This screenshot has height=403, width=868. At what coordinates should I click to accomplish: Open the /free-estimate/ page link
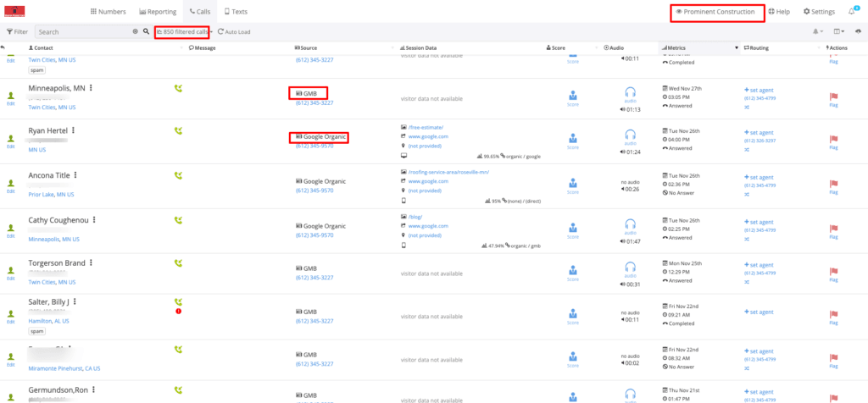(x=427, y=126)
